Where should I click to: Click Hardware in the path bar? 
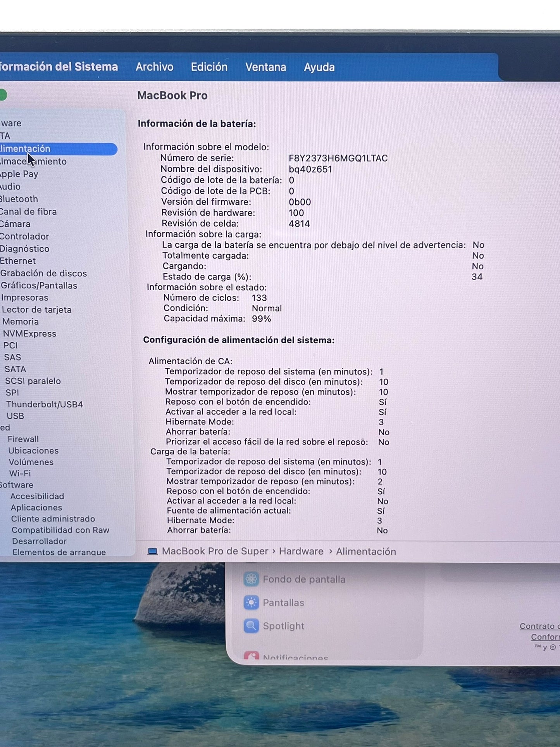(301, 551)
